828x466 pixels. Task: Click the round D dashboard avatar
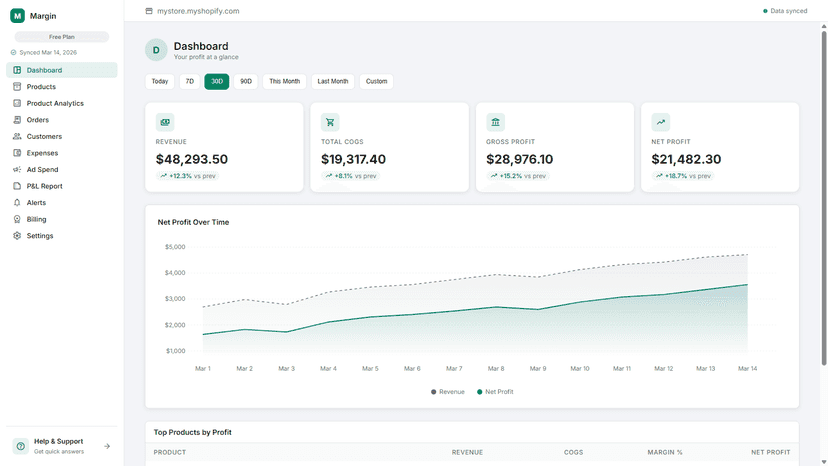click(156, 50)
